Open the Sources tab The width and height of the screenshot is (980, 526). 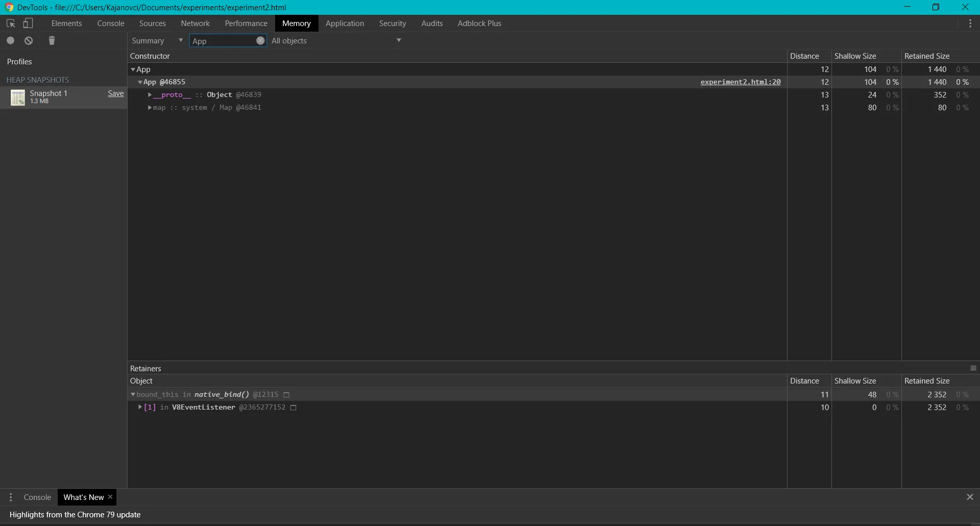pyautogui.click(x=153, y=23)
